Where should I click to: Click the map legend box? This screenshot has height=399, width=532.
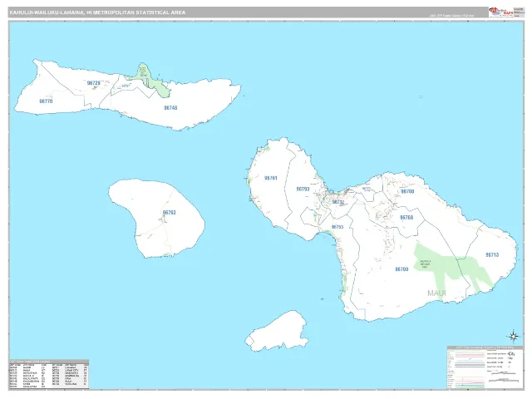[485, 367]
